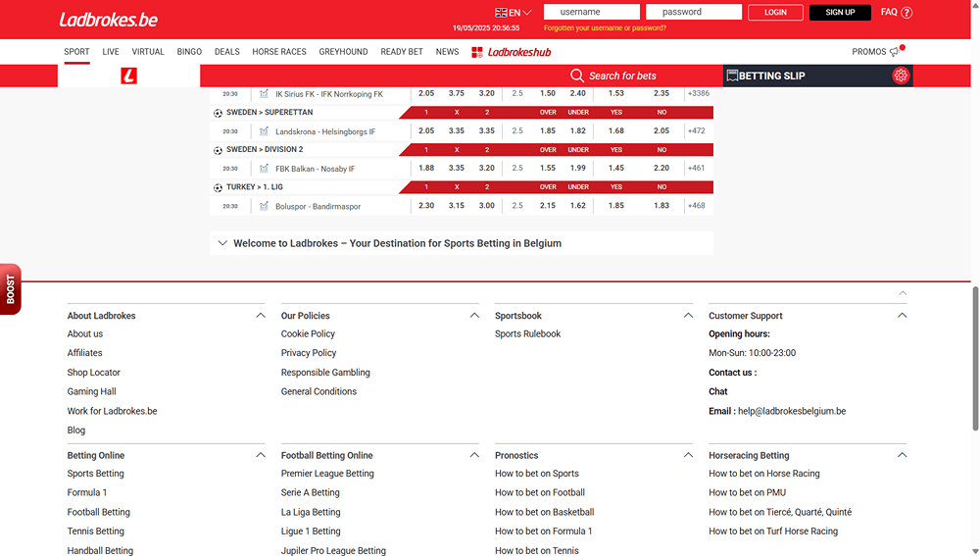Open the Bingo menu tab
The width and height of the screenshot is (980, 556).
[x=189, y=51]
